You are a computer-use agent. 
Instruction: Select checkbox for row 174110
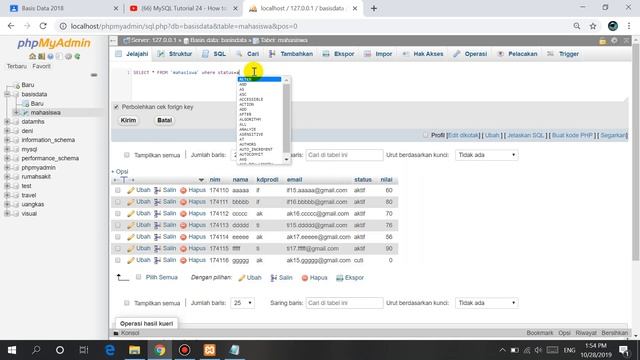tap(118, 190)
